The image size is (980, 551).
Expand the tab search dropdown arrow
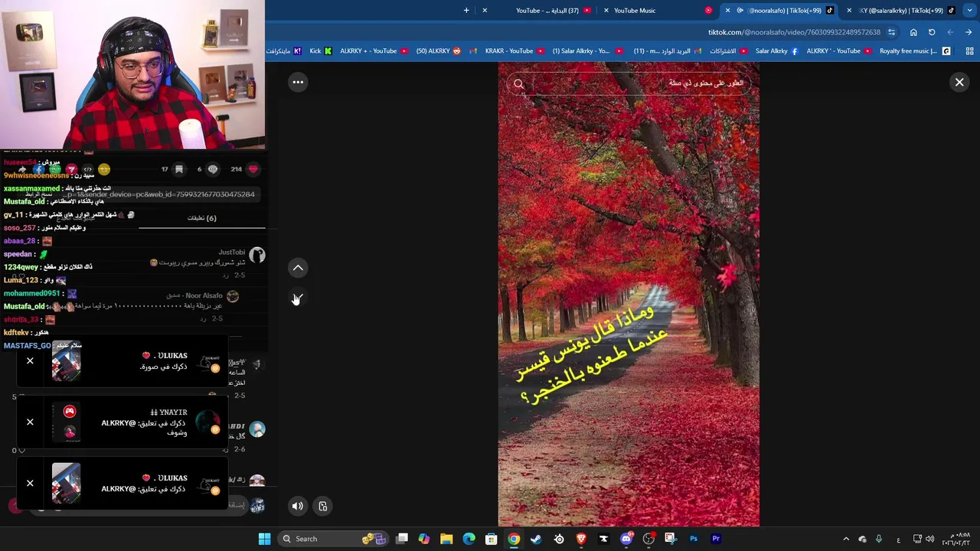click(969, 11)
